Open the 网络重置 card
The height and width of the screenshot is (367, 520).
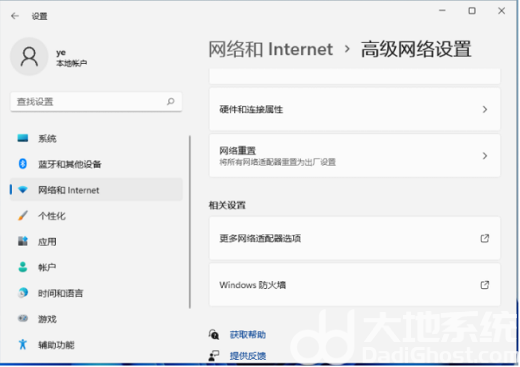click(355, 156)
